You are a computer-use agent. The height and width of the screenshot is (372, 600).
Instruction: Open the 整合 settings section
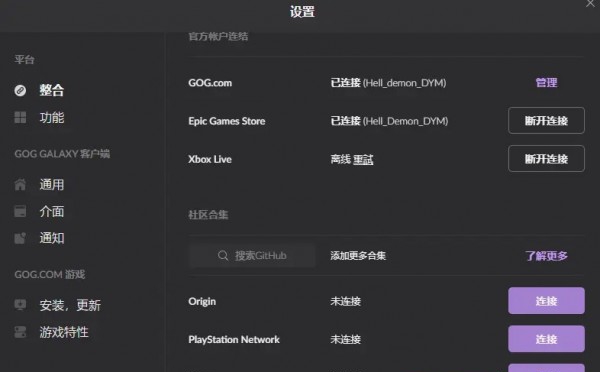(52, 90)
